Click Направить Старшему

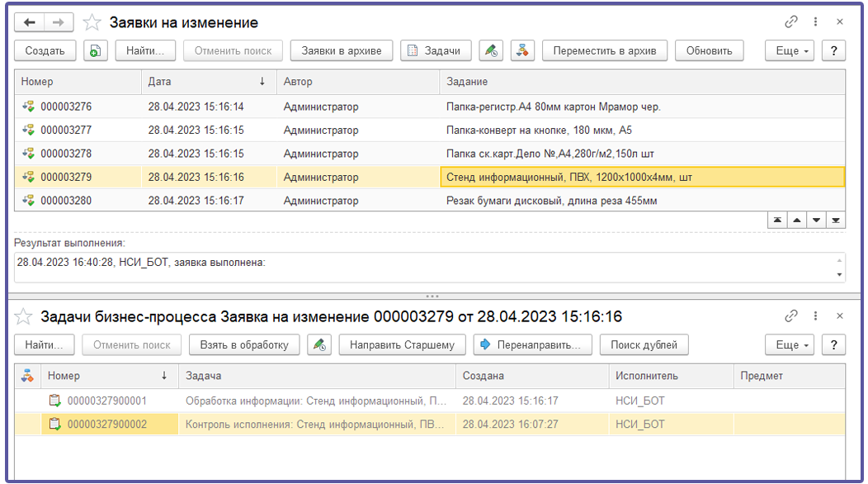[402, 345]
